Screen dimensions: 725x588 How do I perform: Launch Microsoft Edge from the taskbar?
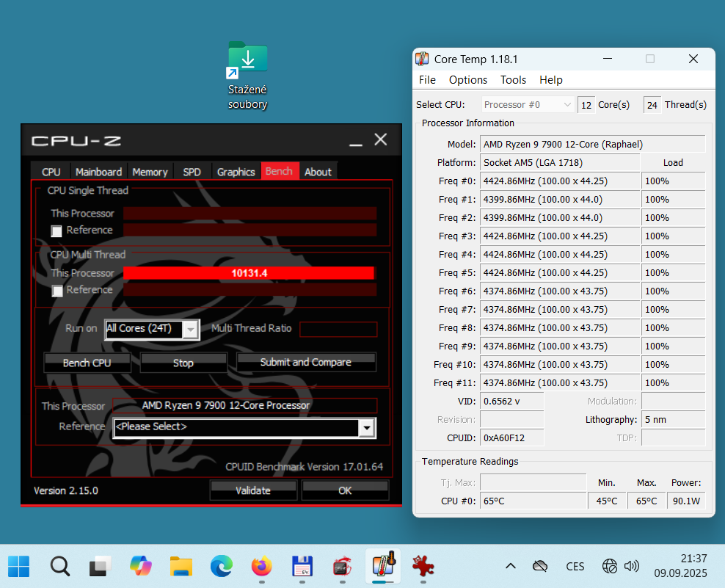[x=222, y=566]
